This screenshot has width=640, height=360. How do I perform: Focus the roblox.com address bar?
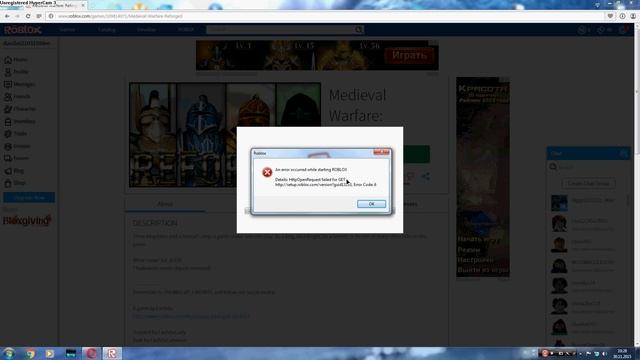327,16
